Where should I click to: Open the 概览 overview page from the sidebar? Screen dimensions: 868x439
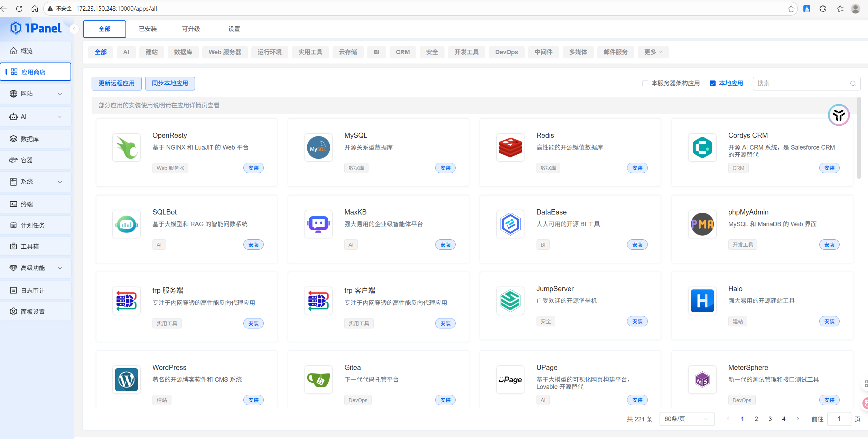[26, 50]
